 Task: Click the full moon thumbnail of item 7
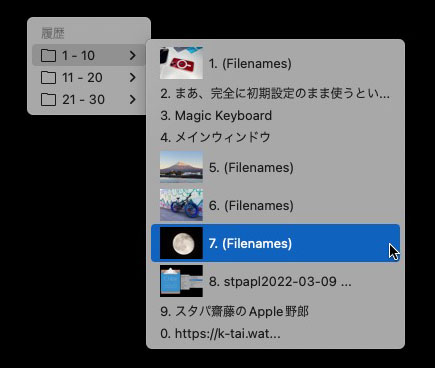pos(181,243)
